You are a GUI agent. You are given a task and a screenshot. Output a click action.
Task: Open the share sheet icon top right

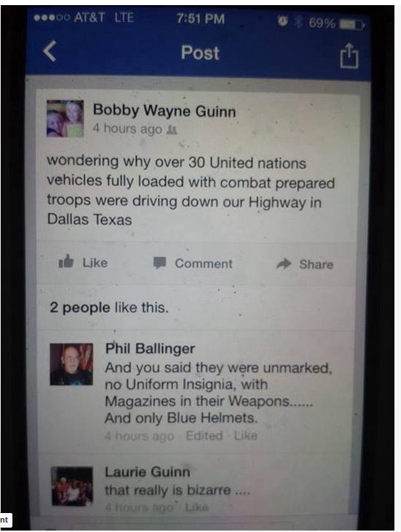click(x=349, y=55)
